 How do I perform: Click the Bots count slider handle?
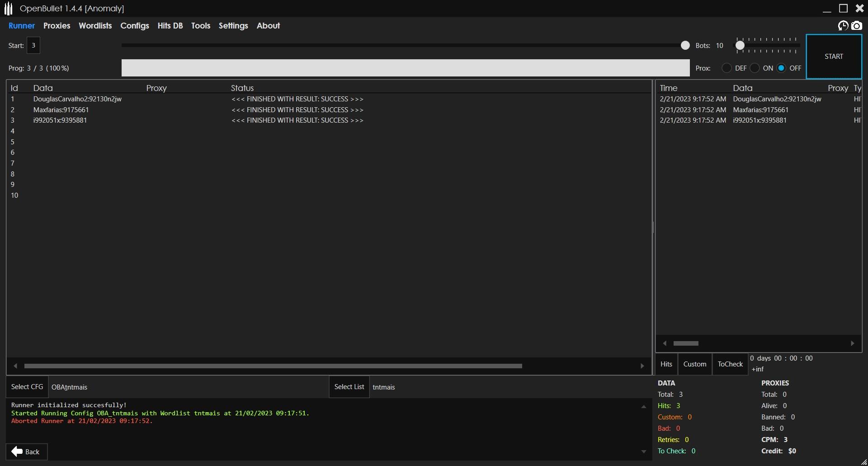pyautogui.click(x=740, y=45)
